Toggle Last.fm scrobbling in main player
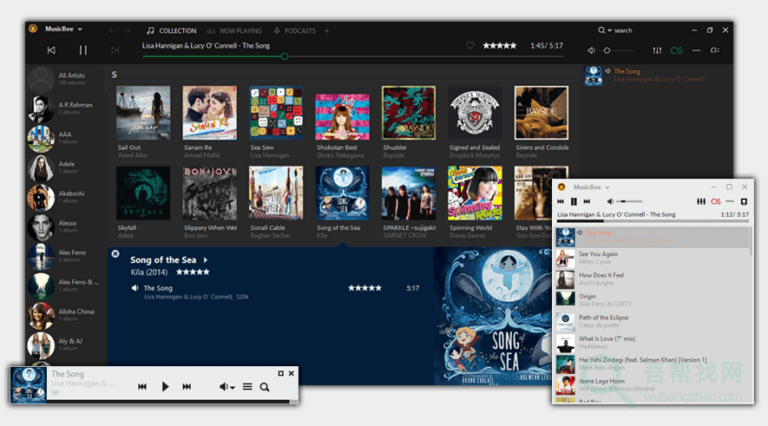This screenshot has height=426, width=768. 678,50
